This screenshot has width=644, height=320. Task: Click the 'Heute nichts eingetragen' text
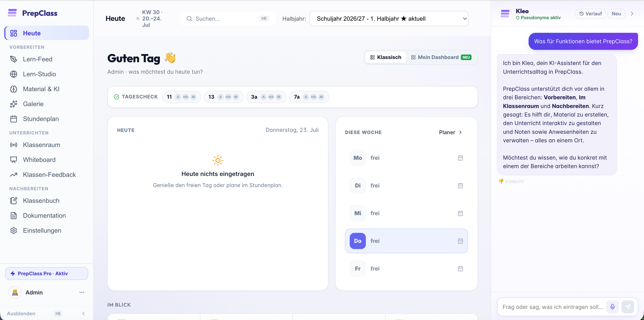tap(218, 174)
